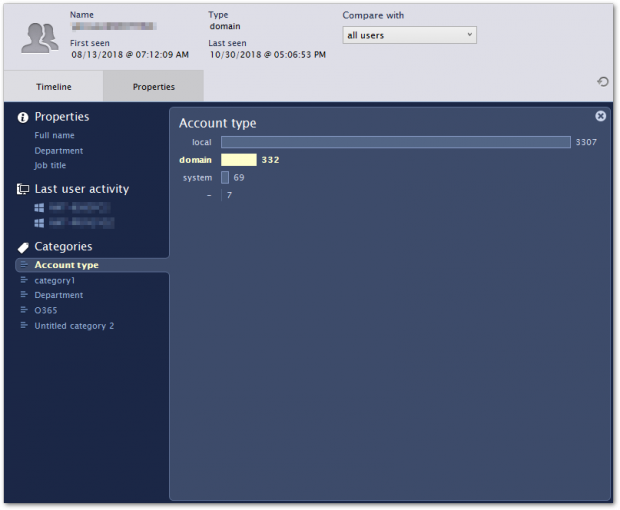Select the Account type category
620x510 pixels.
pos(66,265)
